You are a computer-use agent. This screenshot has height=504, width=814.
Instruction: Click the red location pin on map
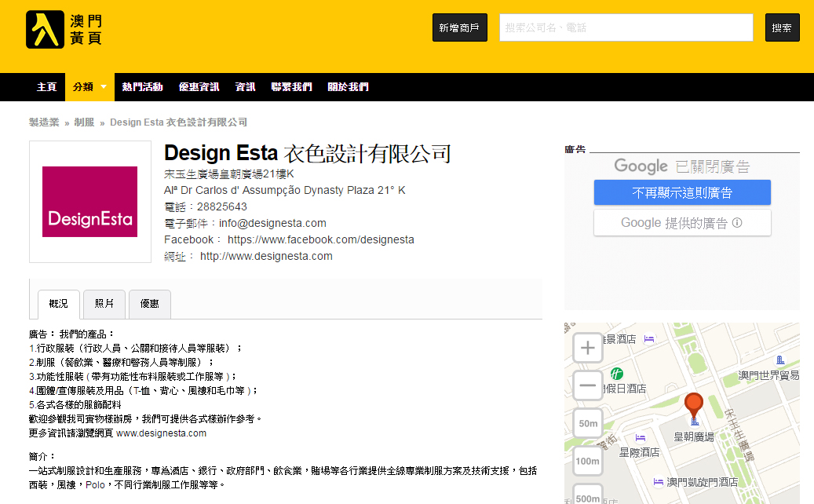tap(694, 407)
